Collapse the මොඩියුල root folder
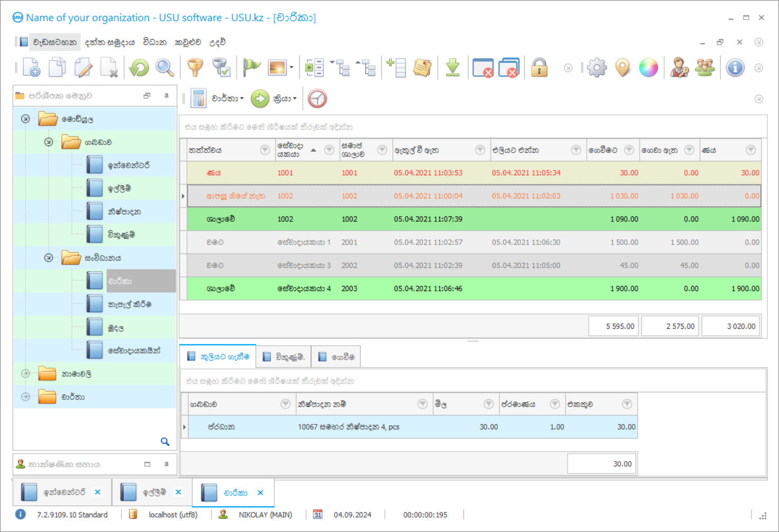This screenshot has height=532, width=779. (x=25, y=119)
